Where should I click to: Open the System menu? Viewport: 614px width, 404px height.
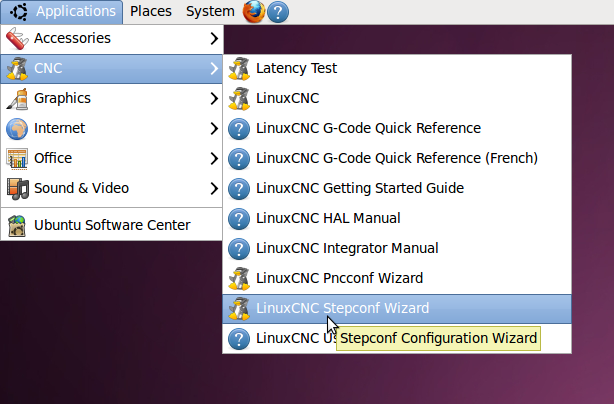click(210, 11)
